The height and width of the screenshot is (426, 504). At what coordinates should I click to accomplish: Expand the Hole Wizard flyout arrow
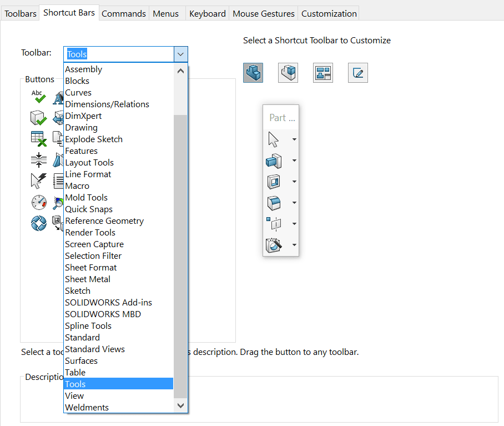[x=294, y=245]
